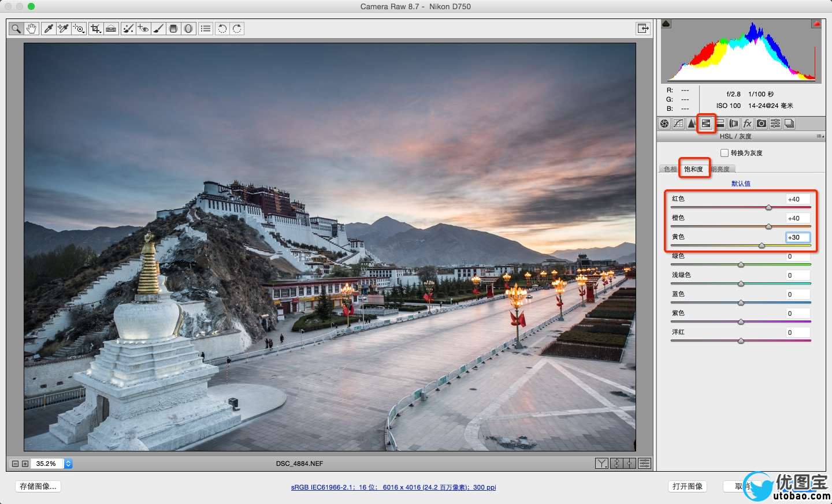832x504 pixels.
Task: Toggle highlight clipping warning in histogram
Action: pos(816,24)
